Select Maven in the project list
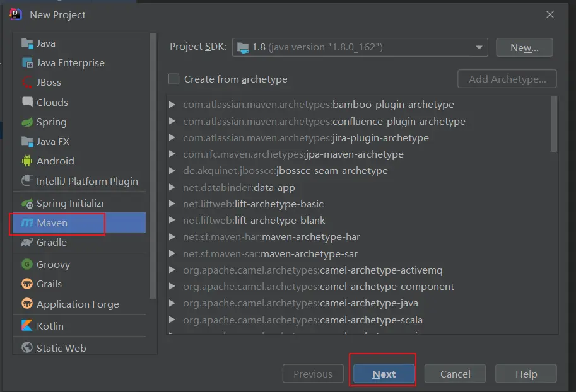 point(52,223)
